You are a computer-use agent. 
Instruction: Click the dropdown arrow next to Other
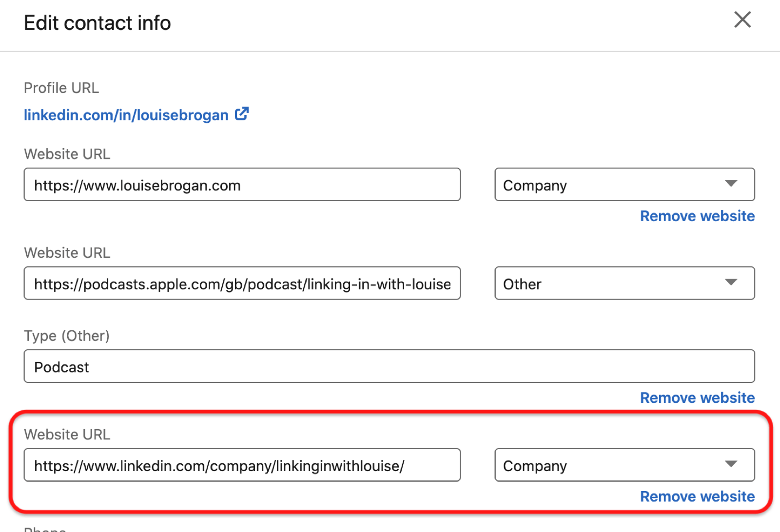click(731, 283)
